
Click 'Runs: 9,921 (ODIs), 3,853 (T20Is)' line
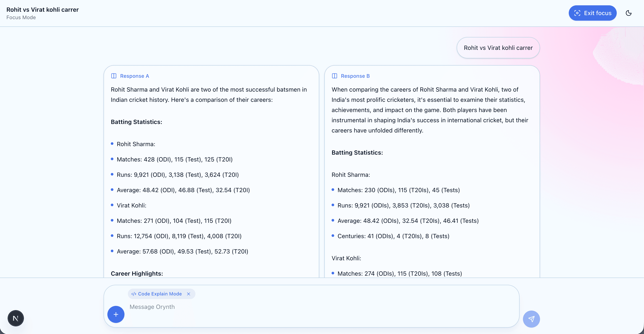403,205
